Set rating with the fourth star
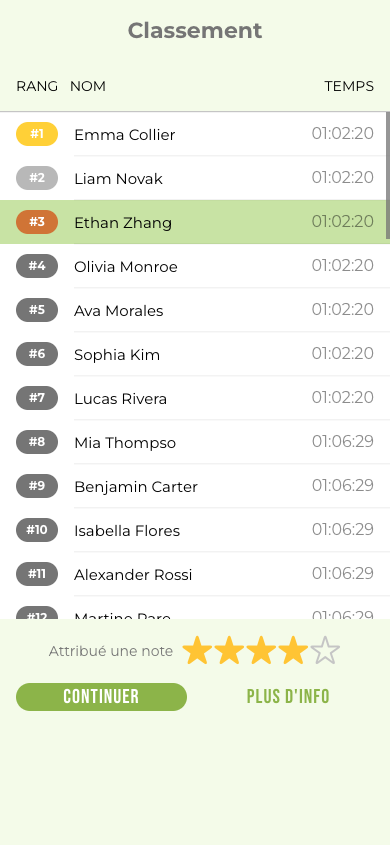The width and height of the screenshot is (390, 845). 293,650
